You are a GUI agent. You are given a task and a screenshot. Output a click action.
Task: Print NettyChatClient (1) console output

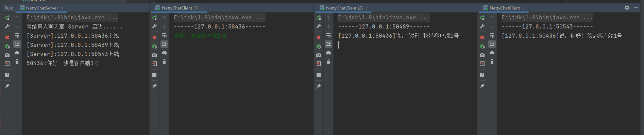click(x=164, y=53)
